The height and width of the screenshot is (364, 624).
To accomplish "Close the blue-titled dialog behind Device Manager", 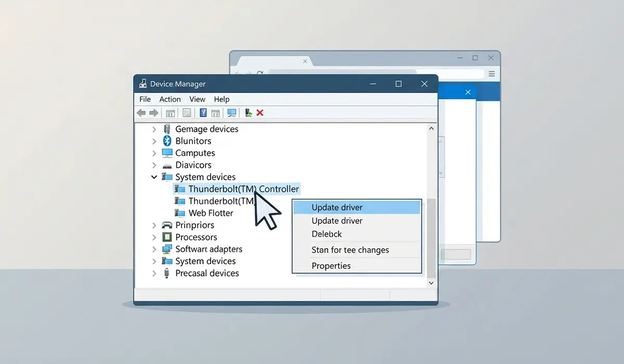I will (x=468, y=92).
